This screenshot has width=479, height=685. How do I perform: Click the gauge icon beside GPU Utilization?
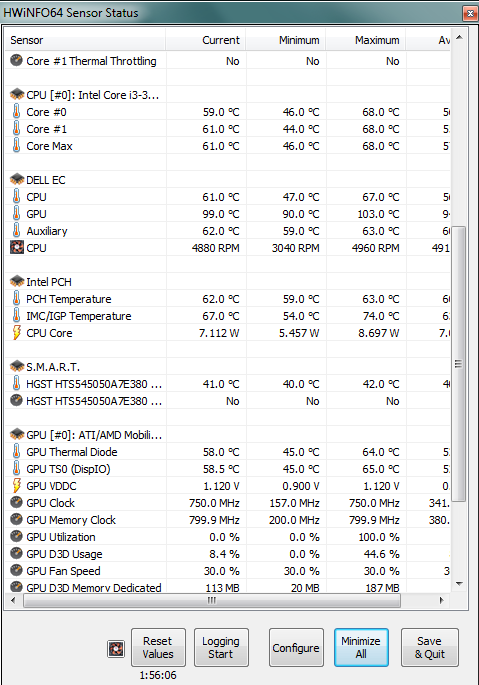tap(16, 536)
